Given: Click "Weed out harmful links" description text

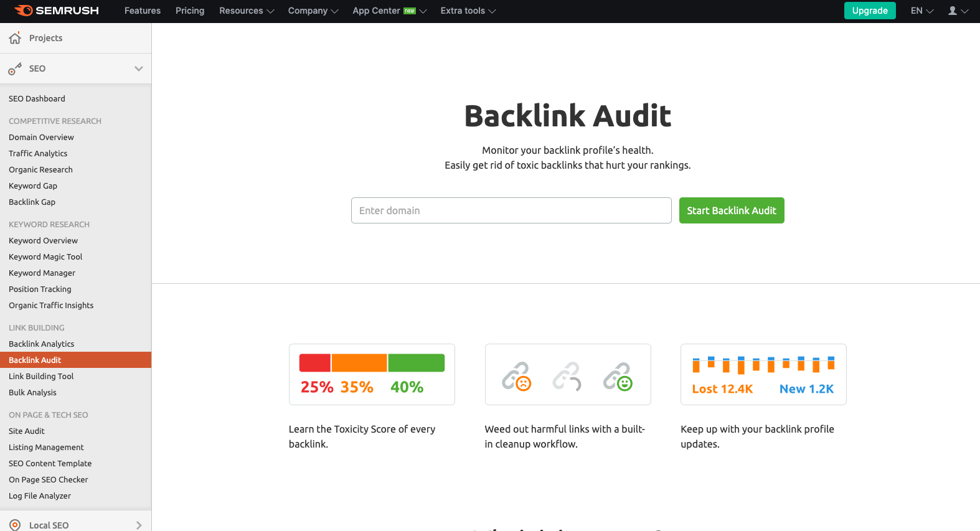Looking at the screenshot, I should pyautogui.click(x=565, y=436).
